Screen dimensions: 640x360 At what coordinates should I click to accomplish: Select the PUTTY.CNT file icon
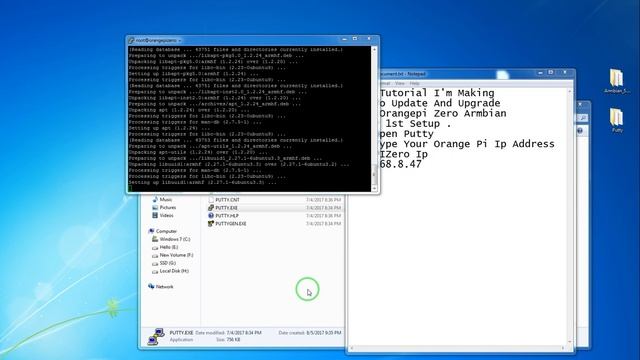point(211,200)
